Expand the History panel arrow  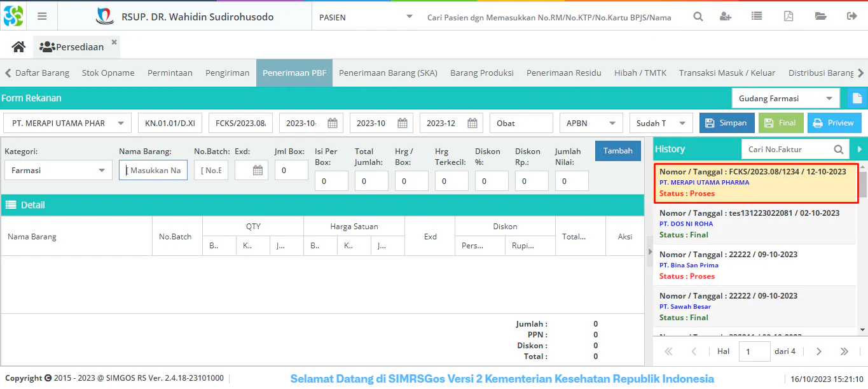(860, 149)
